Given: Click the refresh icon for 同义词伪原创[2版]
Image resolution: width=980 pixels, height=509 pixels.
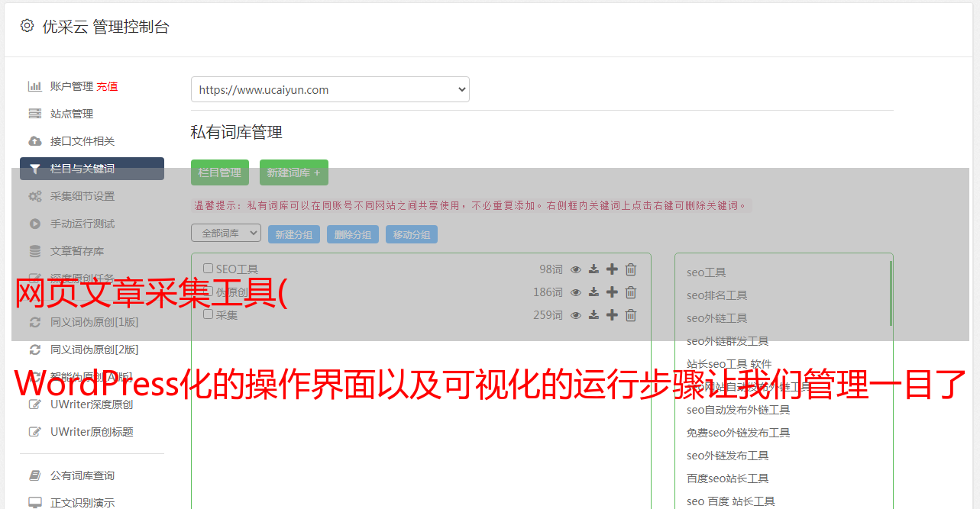Looking at the screenshot, I should tap(35, 350).
